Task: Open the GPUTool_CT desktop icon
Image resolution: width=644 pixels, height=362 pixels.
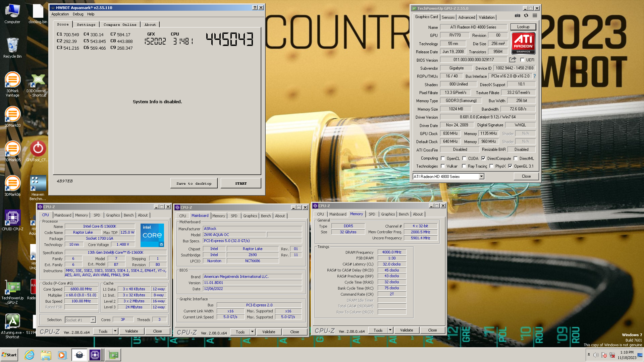Action: 38,151
